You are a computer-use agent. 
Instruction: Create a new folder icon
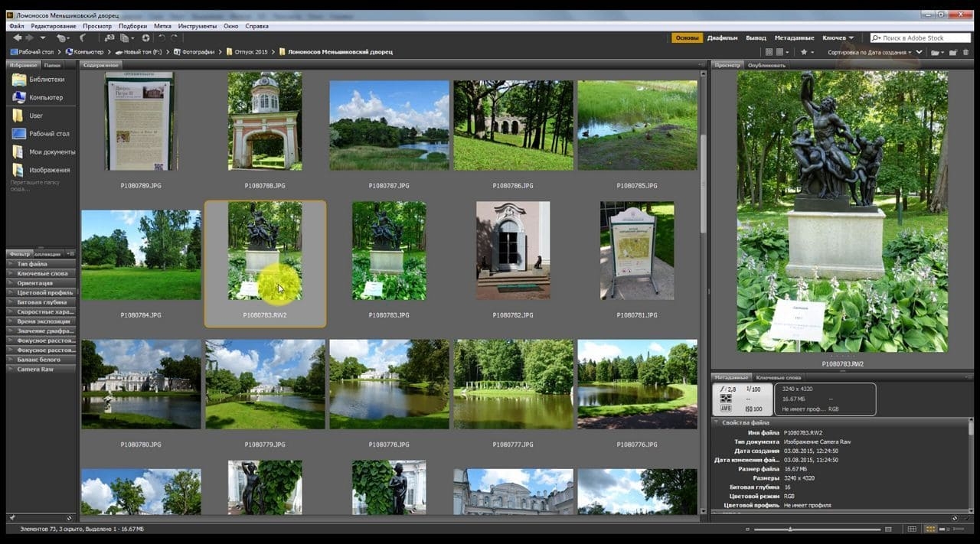click(x=953, y=52)
